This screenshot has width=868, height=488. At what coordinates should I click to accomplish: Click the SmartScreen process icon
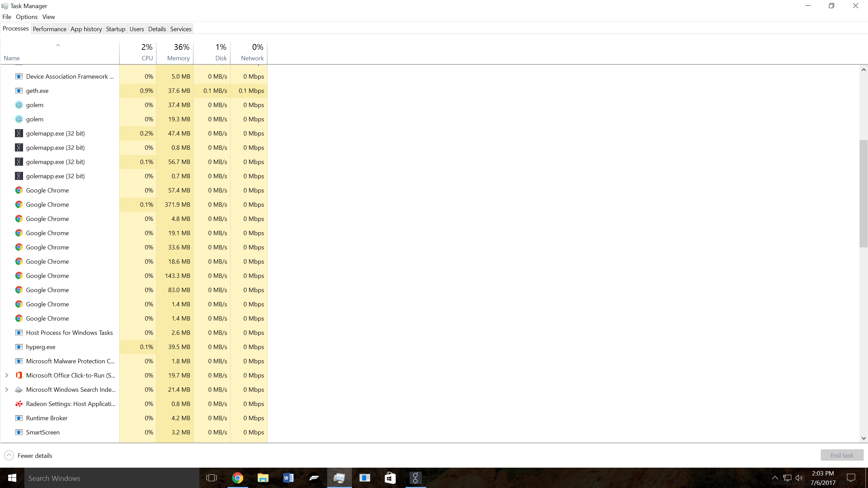coord(19,432)
